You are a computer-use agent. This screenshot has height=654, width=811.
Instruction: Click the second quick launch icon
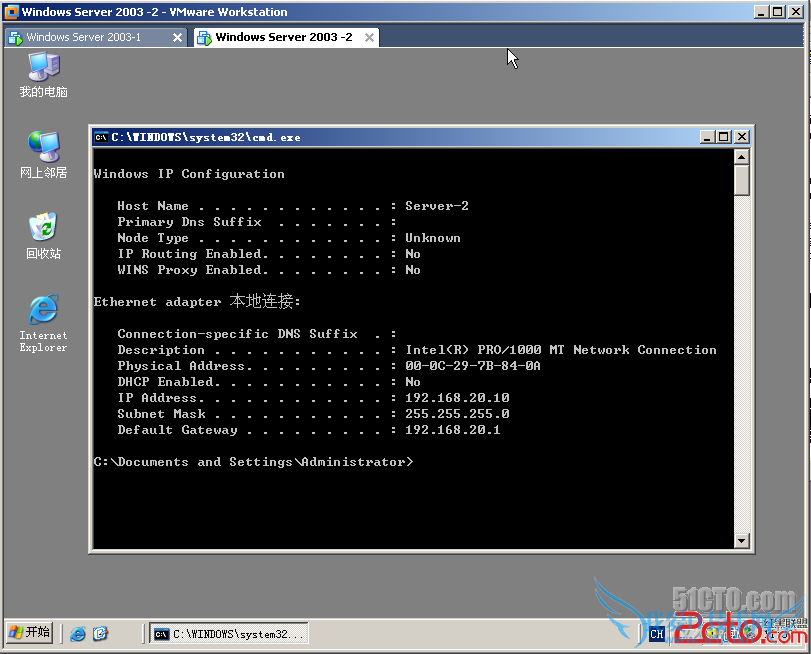click(100, 633)
